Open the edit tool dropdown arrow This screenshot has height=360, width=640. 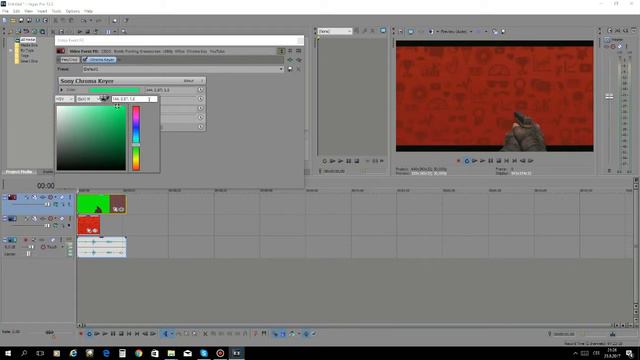[x=171, y=333]
